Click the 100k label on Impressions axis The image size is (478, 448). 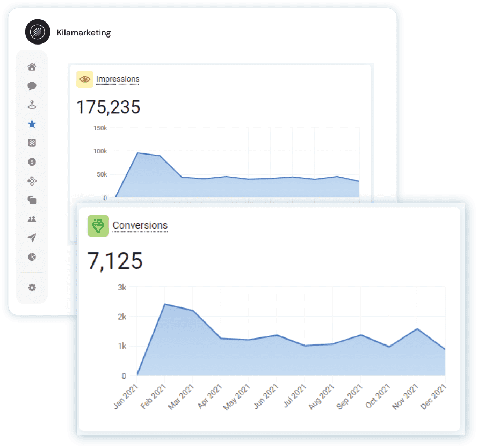100,151
